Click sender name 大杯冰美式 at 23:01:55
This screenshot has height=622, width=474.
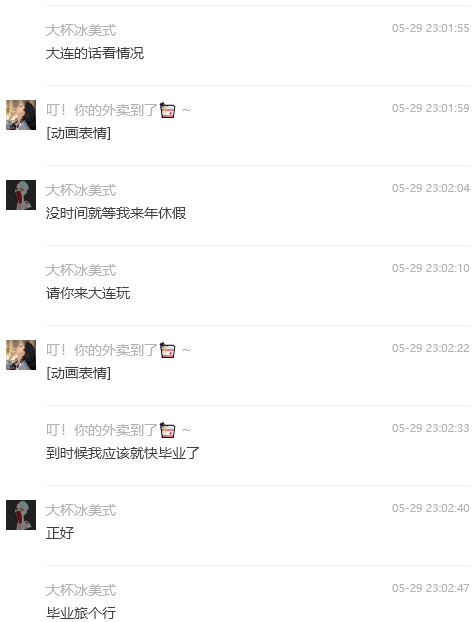coord(81,30)
